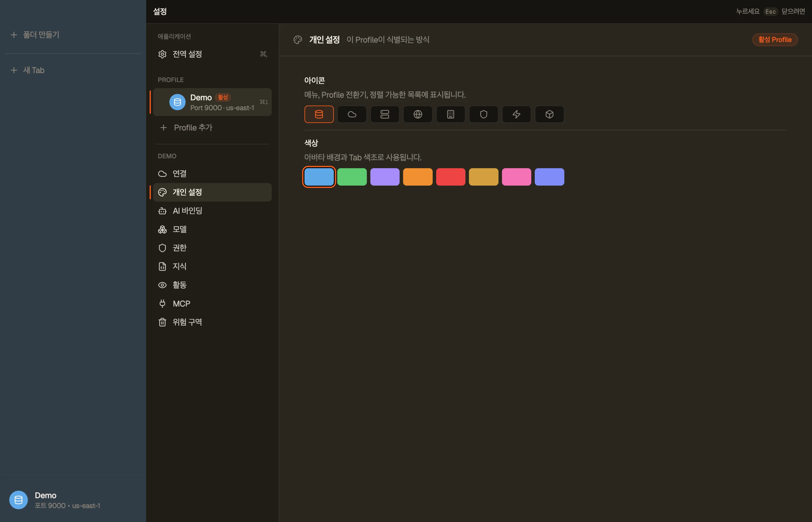Choose the green color swatch
The height and width of the screenshot is (522, 812).
352,177
